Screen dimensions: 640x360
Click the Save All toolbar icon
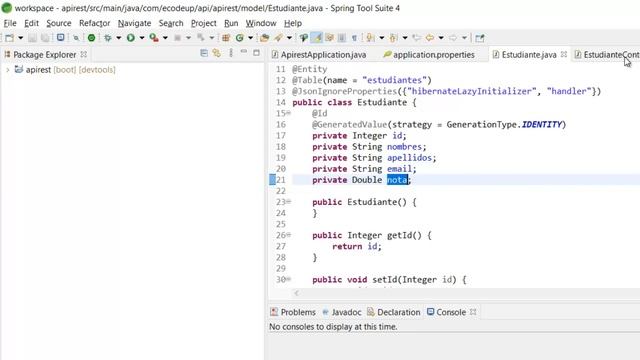45,38
